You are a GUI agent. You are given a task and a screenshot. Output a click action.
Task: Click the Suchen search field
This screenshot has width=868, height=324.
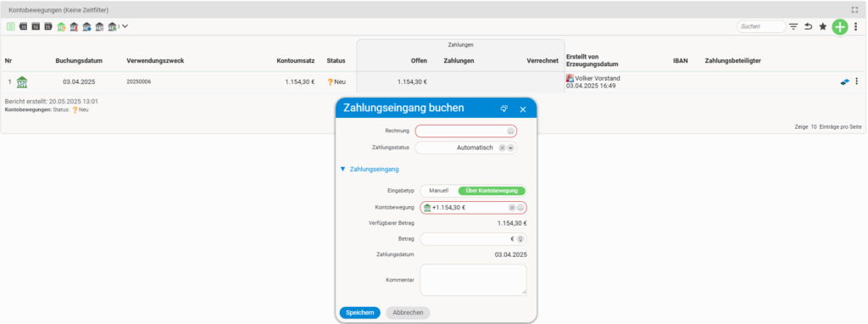761,26
